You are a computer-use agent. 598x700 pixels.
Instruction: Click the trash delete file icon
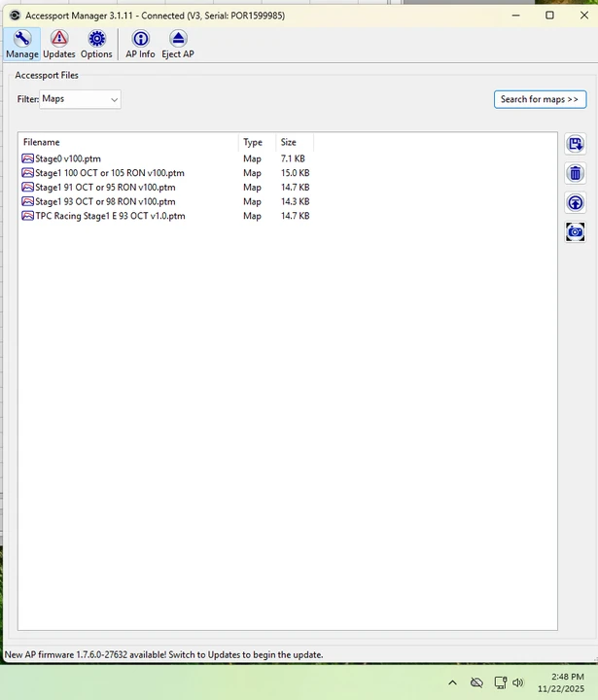point(576,173)
